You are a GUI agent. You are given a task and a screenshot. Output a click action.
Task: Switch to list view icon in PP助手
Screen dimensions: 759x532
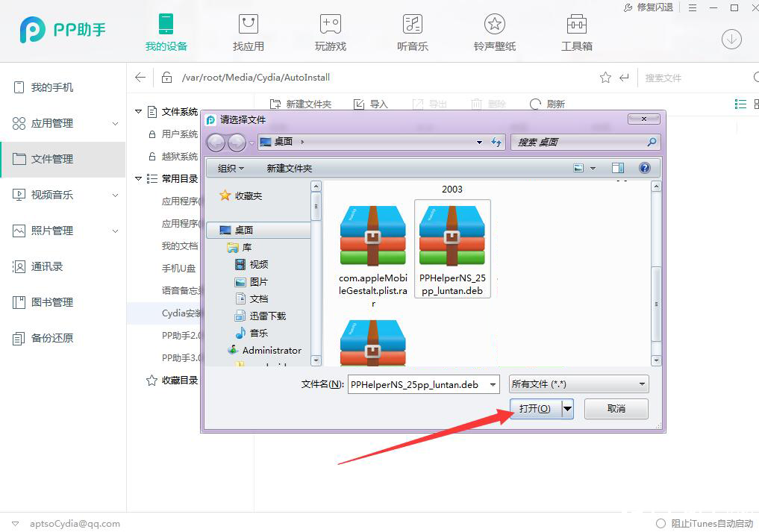[740, 104]
